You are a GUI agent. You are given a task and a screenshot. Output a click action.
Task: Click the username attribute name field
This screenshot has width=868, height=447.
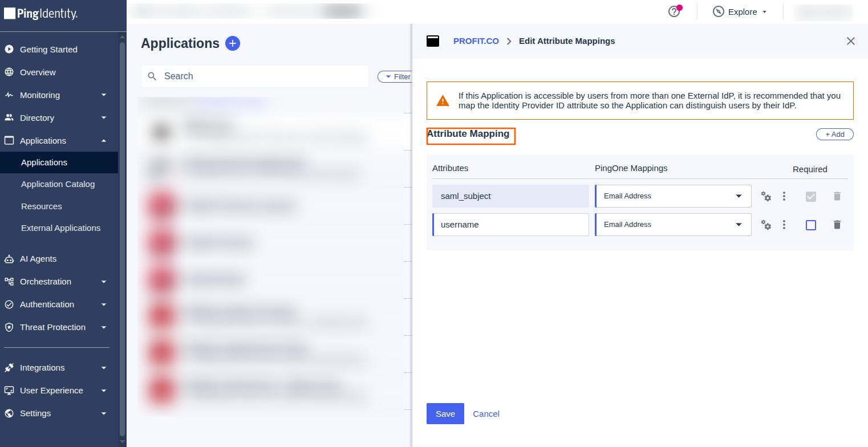point(510,225)
